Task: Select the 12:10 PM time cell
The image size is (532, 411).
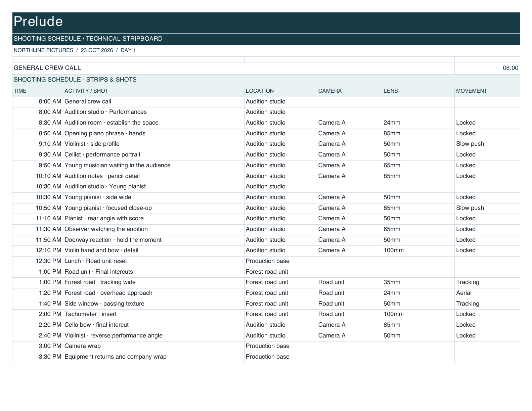Action: pos(38,250)
